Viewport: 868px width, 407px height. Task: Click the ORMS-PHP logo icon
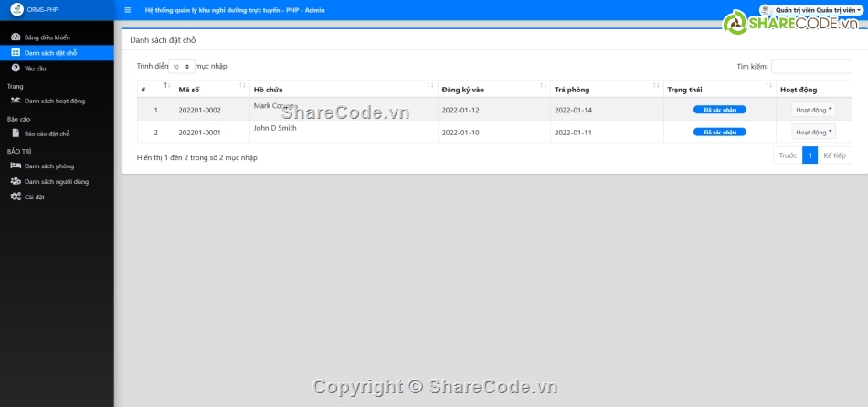point(16,10)
